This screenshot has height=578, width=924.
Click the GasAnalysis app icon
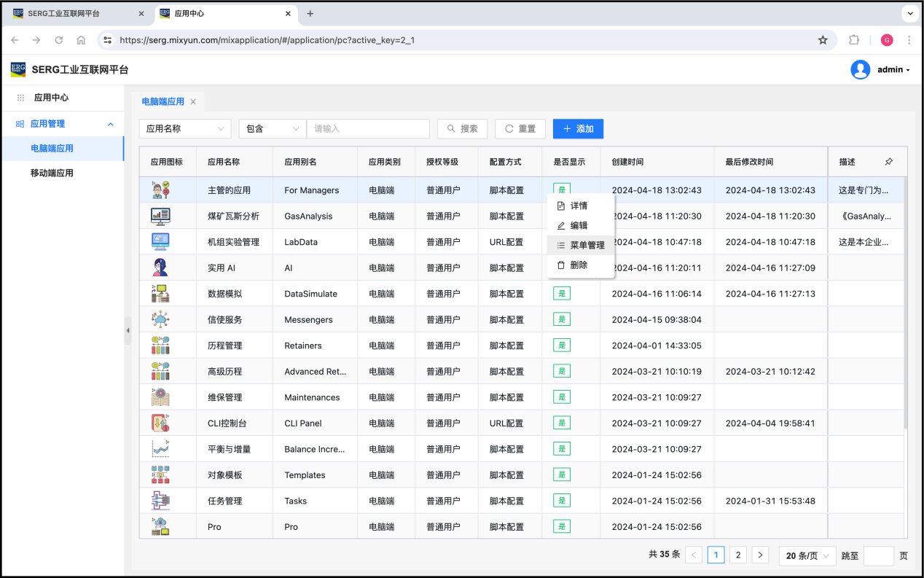point(160,216)
